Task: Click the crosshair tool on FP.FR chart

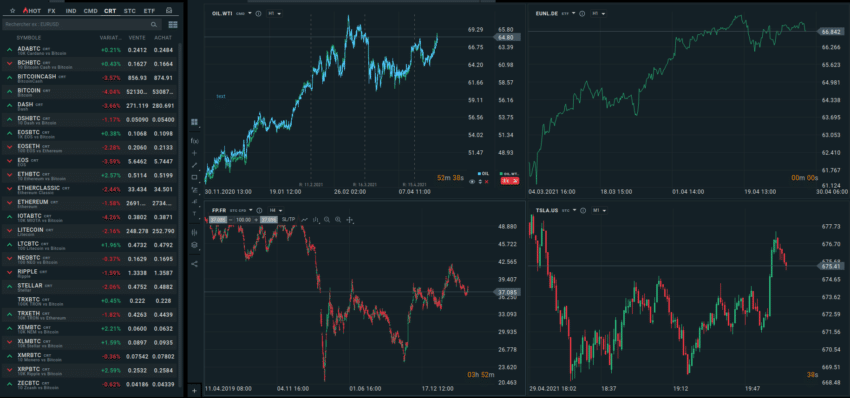Action: coord(350,220)
